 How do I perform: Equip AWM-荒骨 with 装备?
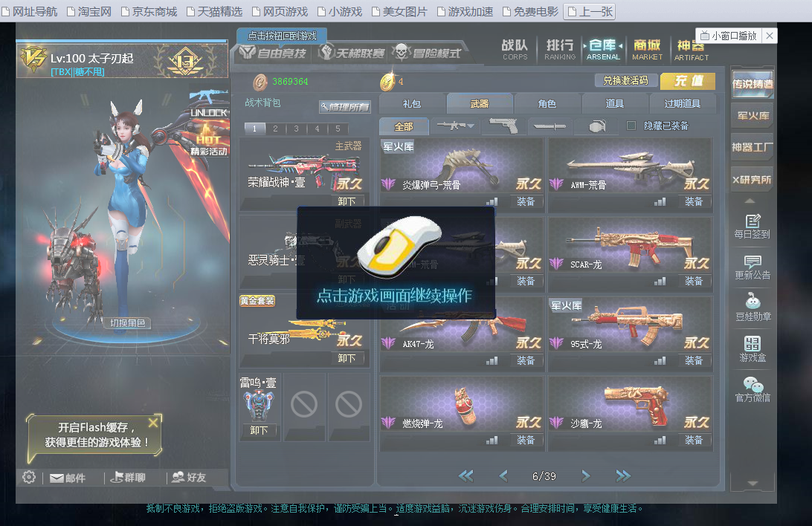[x=694, y=202]
